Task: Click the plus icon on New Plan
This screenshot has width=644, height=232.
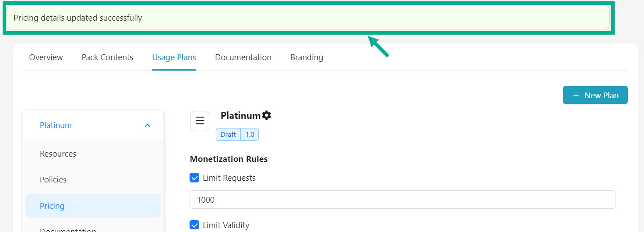Action: [576, 95]
